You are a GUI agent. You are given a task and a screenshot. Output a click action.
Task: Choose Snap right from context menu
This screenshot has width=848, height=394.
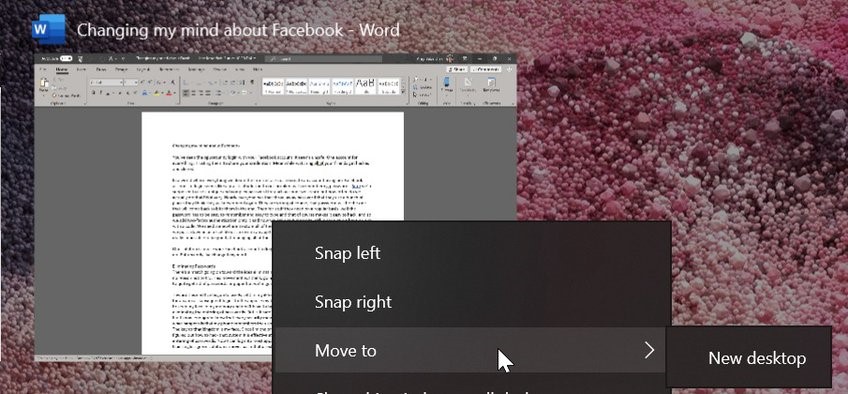(353, 302)
